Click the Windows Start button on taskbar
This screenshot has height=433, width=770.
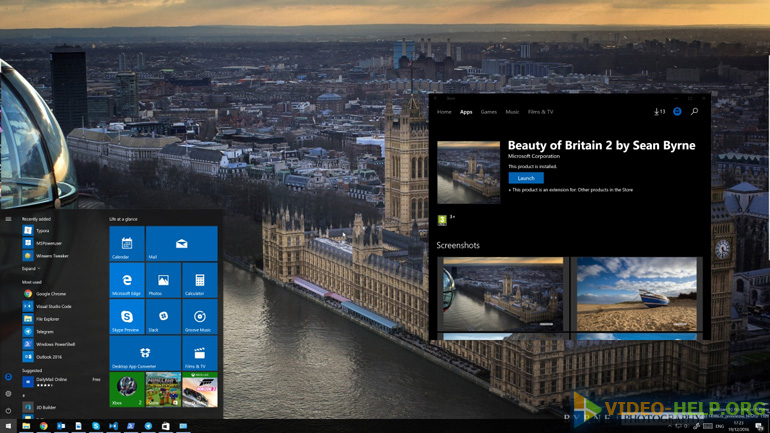coord(8,426)
